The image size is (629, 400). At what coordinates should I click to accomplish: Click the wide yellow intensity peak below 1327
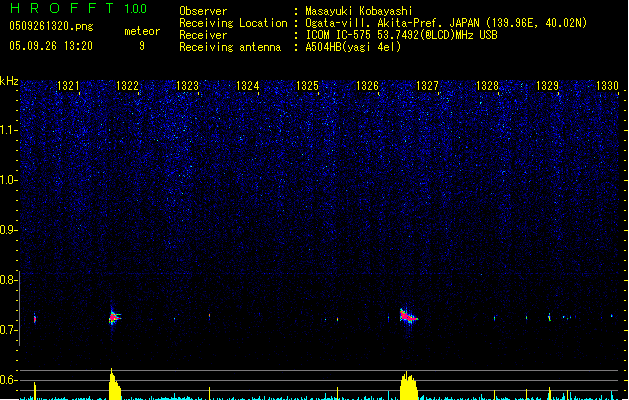[409, 386]
